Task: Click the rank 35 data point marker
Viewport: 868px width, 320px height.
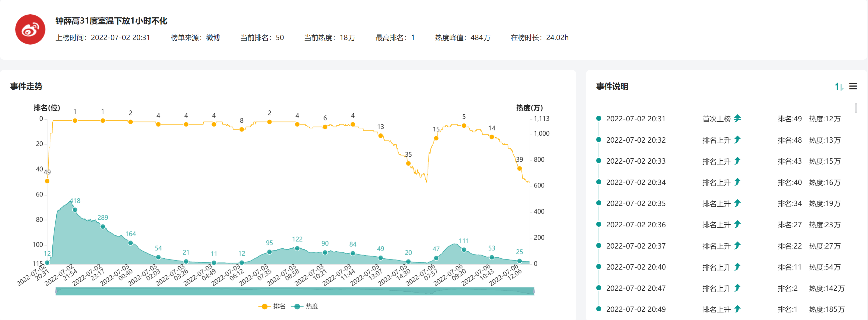Action: (408, 163)
